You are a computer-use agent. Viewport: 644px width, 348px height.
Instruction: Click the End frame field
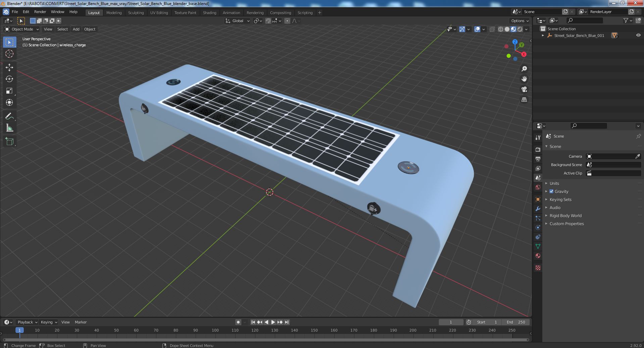(516, 322)
